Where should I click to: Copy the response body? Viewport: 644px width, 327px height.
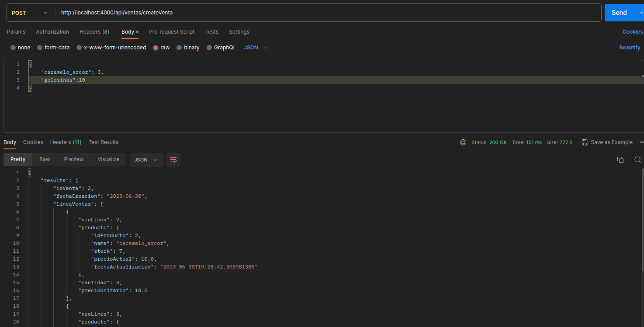pos(620,160)
